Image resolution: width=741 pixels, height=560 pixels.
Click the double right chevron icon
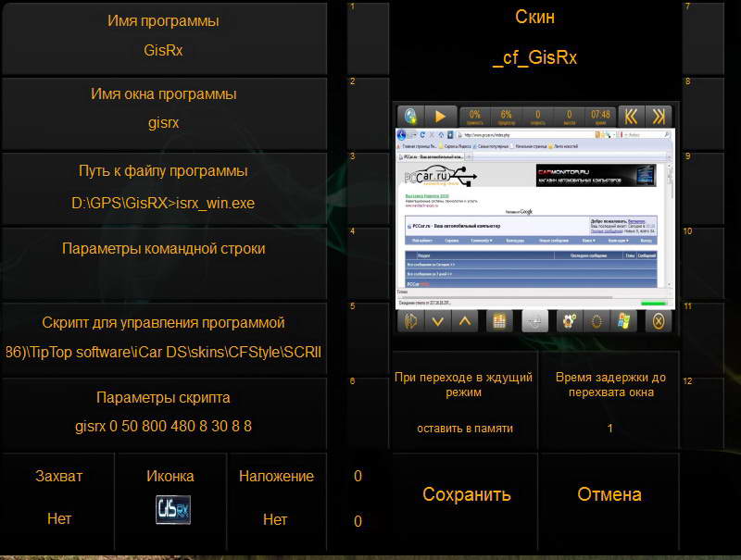[659, 116]
